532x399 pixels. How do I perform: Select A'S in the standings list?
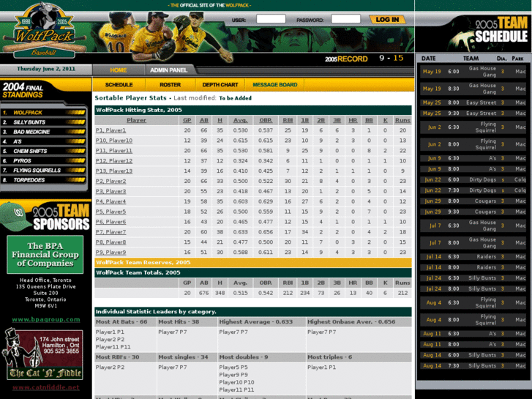click(x=43, y=141)
